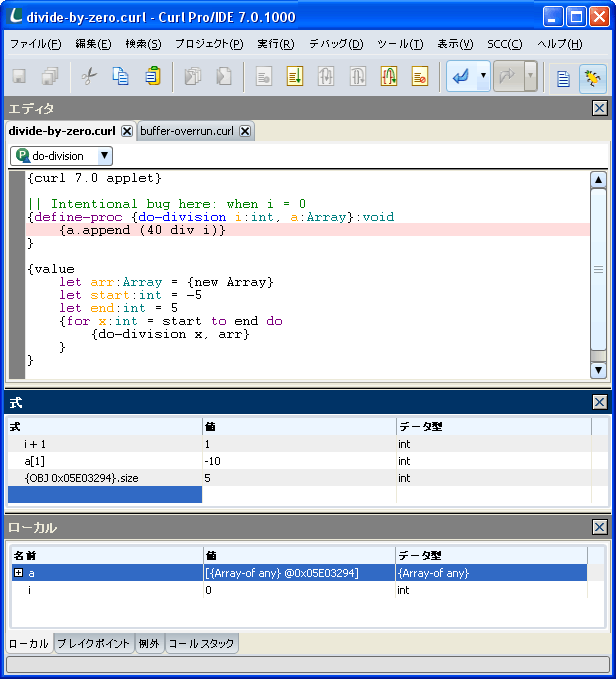Click the editor gutter beside the highlighted line
616x679 pixels.
point(17,230)
